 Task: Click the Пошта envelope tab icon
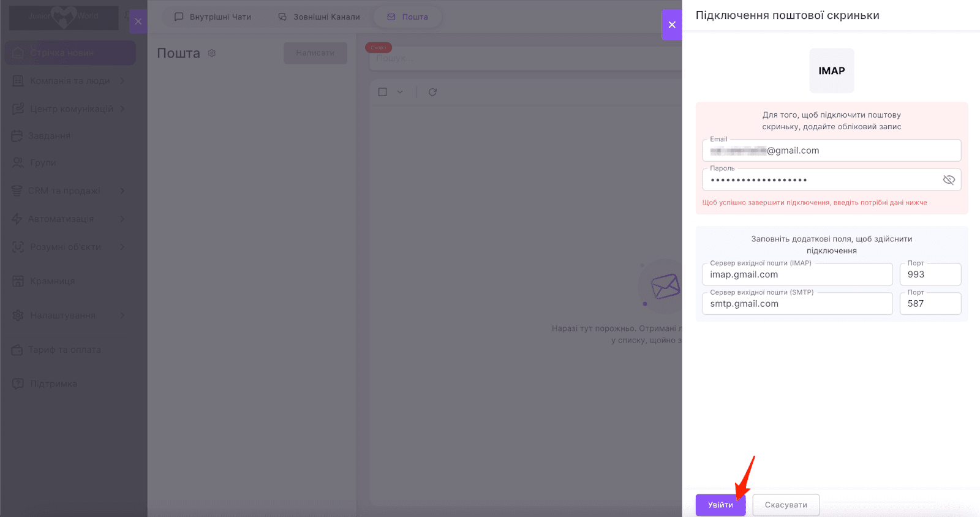[x=391, y=17]
